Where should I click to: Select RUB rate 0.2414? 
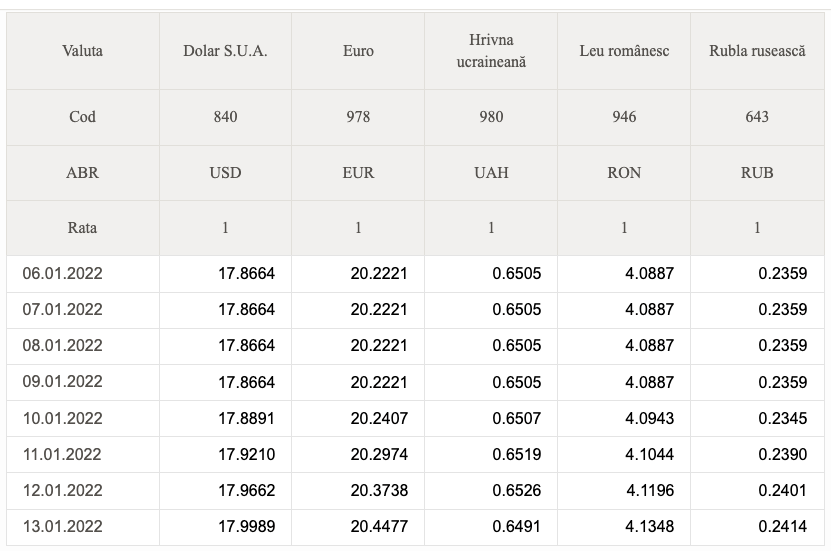click(782, 527)
